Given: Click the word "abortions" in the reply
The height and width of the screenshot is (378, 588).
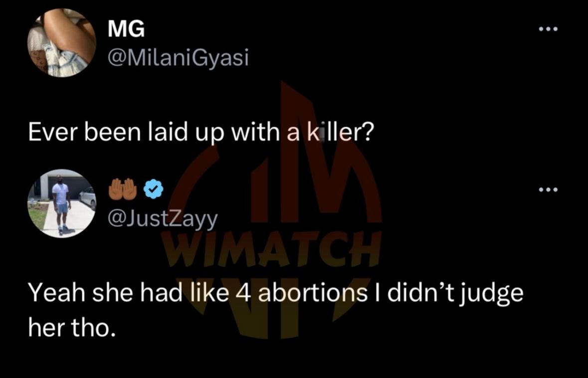Looking at the screenshot, I should (x=311, y=292).
